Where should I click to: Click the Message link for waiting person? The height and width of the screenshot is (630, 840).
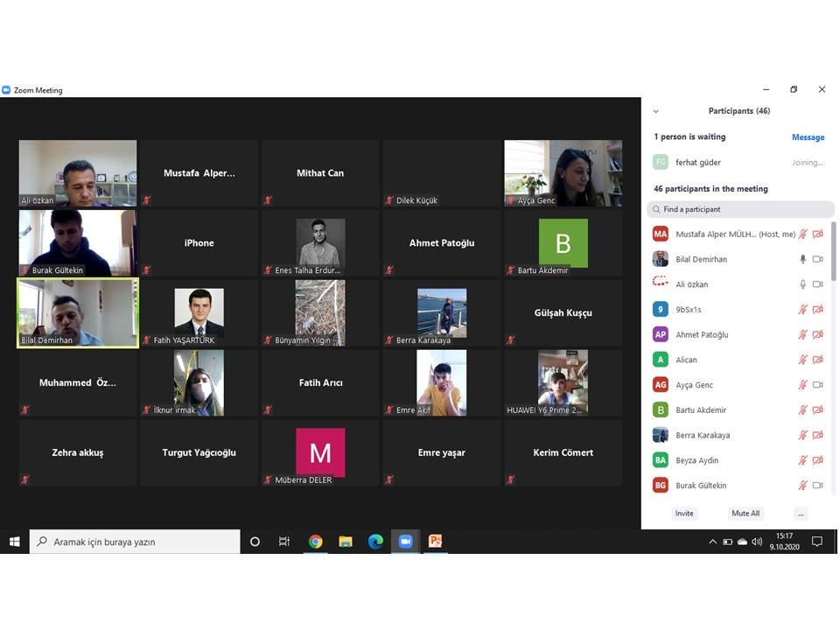click(x=808, y=137)
